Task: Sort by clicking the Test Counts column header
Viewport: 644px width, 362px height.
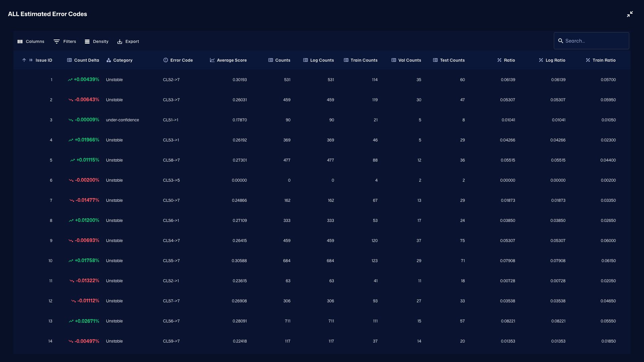Action: tap(452, 60)
